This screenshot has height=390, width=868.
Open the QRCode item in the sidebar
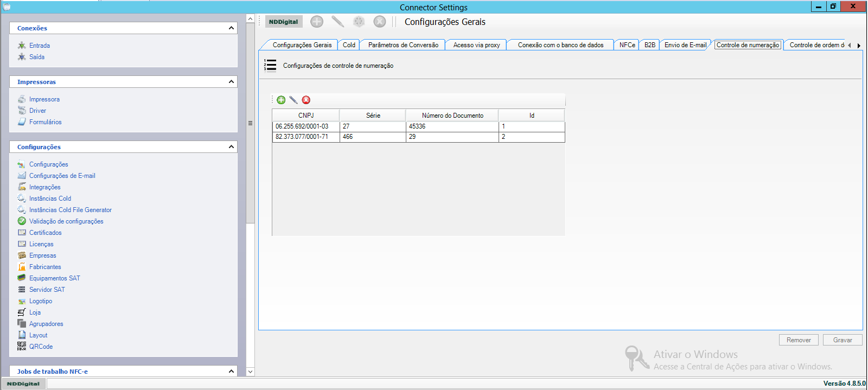coord(41,347)
